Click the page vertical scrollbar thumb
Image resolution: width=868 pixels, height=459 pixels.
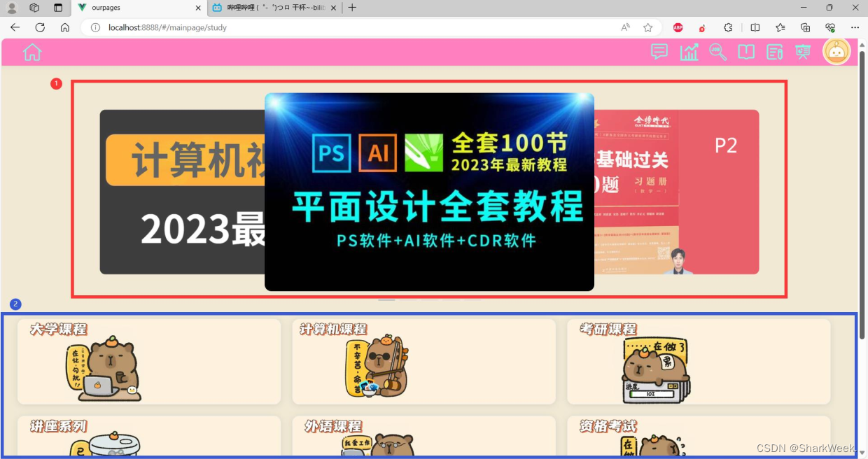(x=862, y=196)
